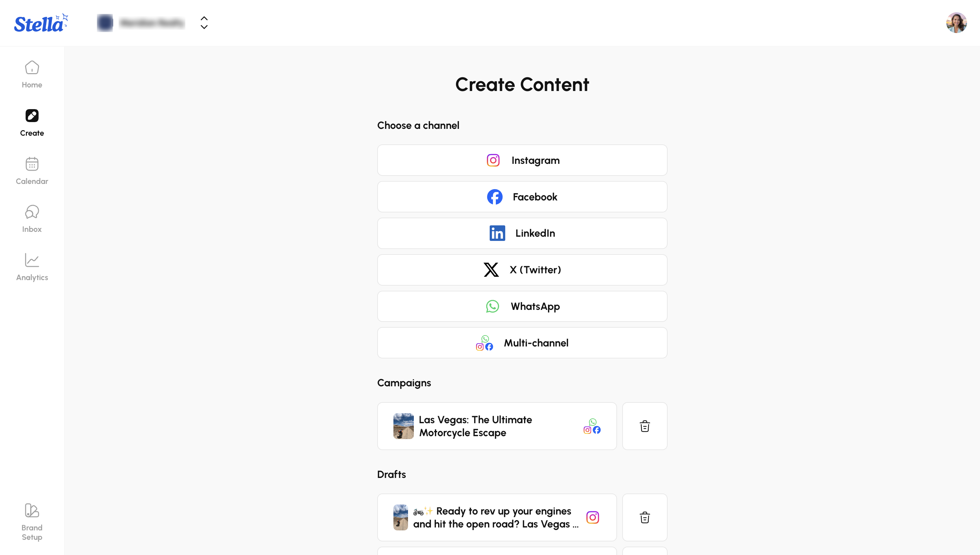Screen dimensions: 980x555
Task: Open the blurred brand name selector
Action: tap(141, 23)
